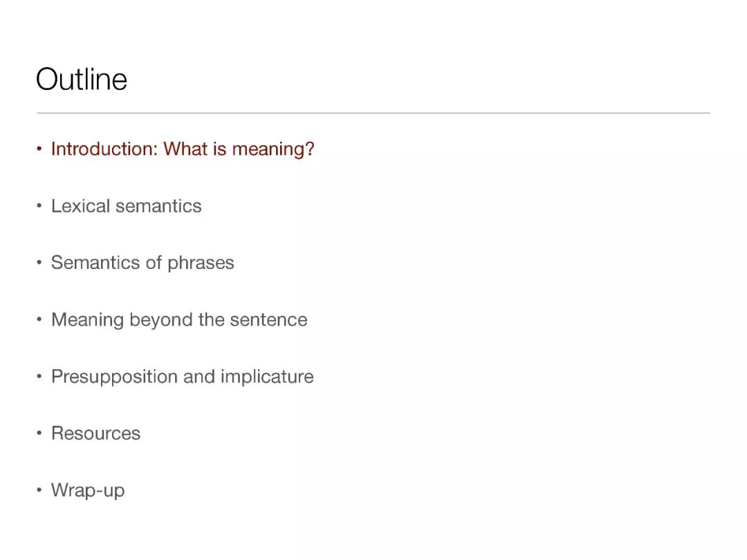The image size is (747, 560).
Task: Click "Meaning beyond the sentence" entry
Action: pos(179,319)
